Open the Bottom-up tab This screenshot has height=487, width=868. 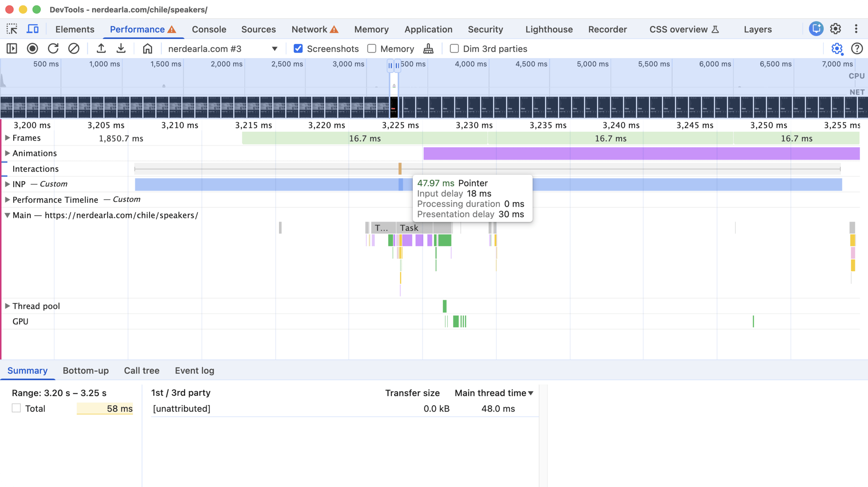(86, 370)
